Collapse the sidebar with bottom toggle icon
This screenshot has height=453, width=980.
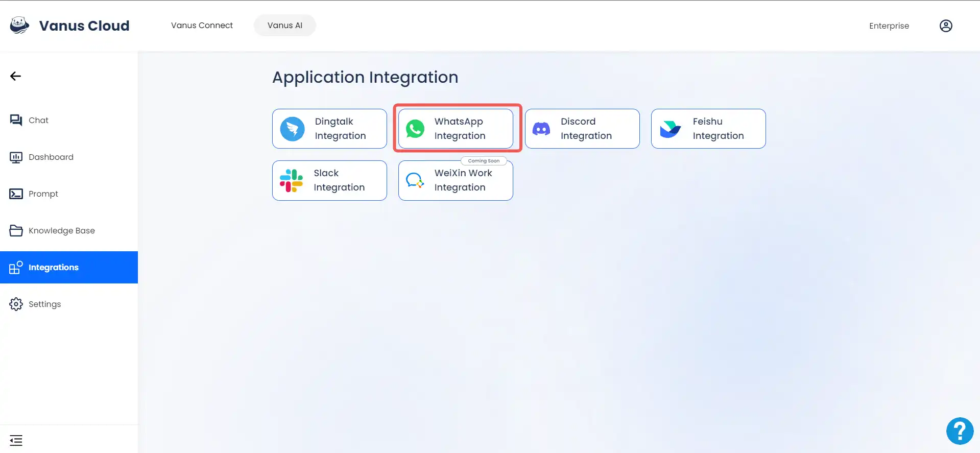point(16,440)
